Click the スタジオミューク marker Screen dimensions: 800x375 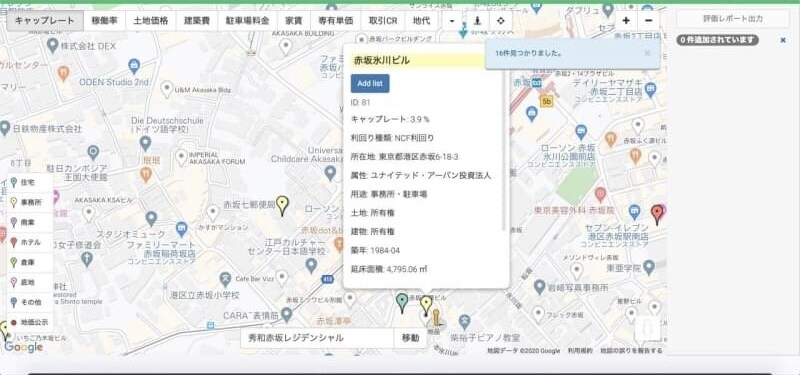click(x=151, y=219)
